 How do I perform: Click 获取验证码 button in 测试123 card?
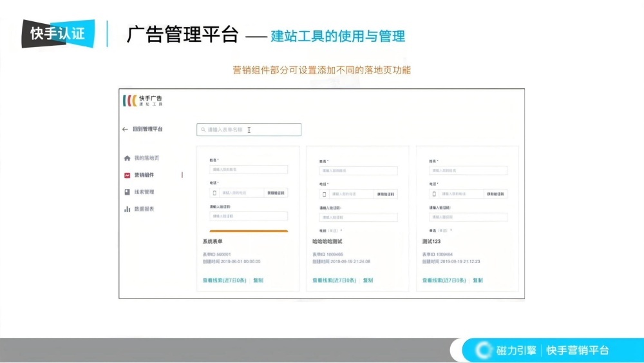pyautogui.click(x=495, y=193)
